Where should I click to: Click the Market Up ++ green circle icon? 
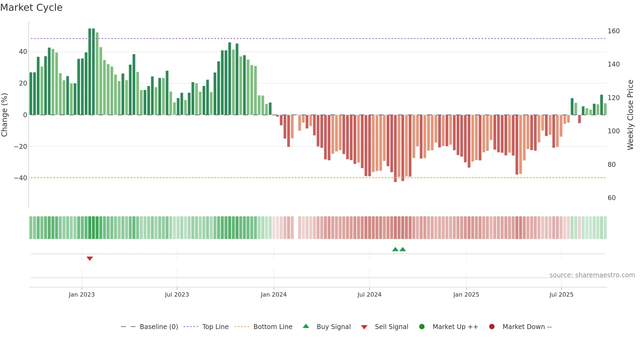click(422, 327)
